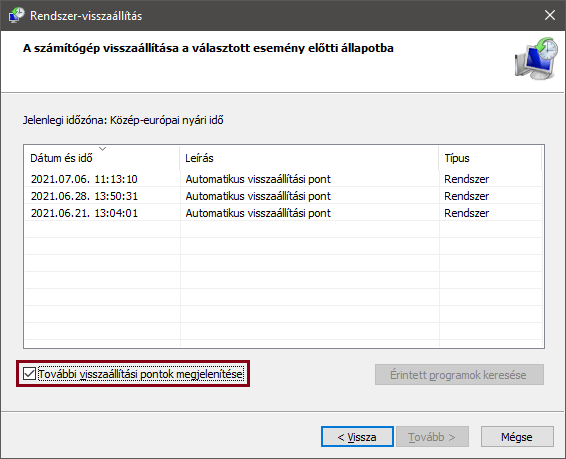Viewport: 566px width, 459px height.
Task: Close the Rendszer-visszaállítás window
Action: (x=550, y=15)
